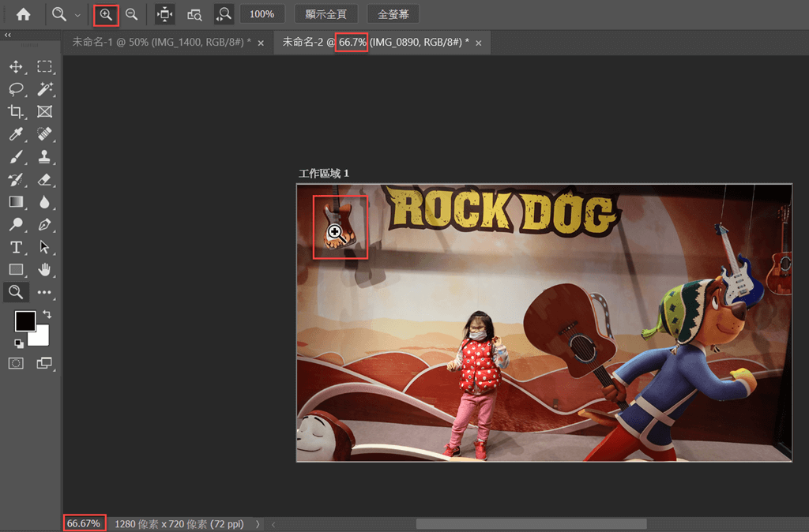The width and height of the screenshot is (809, 532).
Task: Collapse the toolbar with double arrows
Action: 8,35
